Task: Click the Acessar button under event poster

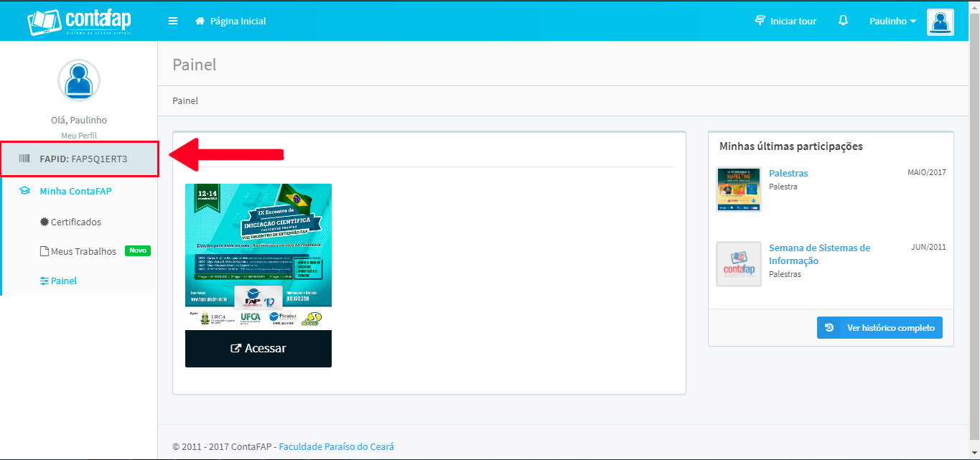Action: (258, 349)
